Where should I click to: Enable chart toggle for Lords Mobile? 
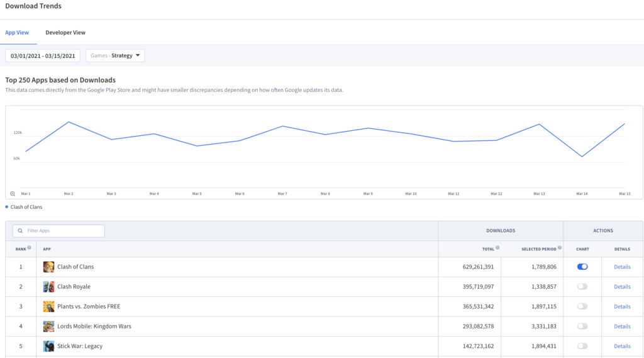coord(582,327)
